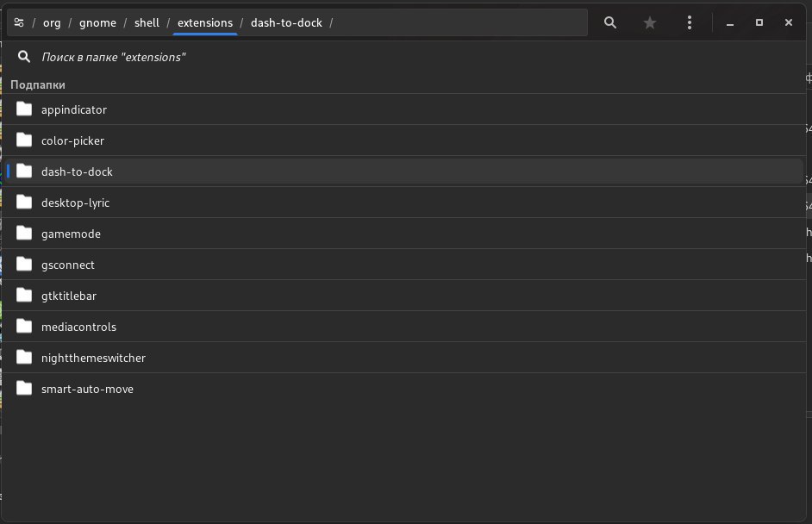This screenshot has height=524, width=812.
Task: Jump to the gnome path segment
Action: 97,22
